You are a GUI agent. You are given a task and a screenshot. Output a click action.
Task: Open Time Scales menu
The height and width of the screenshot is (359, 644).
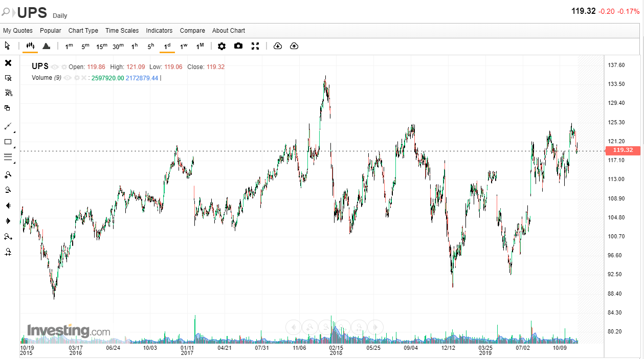click(122, 31)
